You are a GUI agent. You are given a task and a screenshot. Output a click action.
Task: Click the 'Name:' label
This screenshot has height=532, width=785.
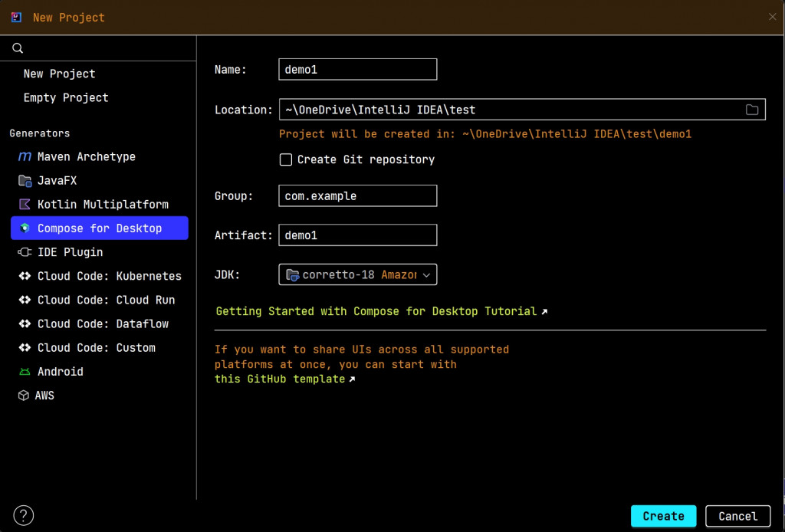tap(230, 70)
